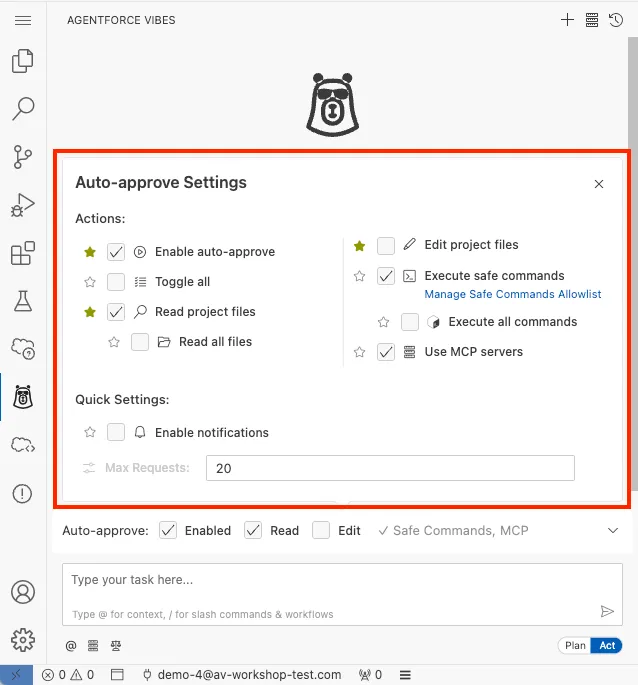Click the history icon in header
The height and width of the screenshot is (685, 638).
coord(616,20)
